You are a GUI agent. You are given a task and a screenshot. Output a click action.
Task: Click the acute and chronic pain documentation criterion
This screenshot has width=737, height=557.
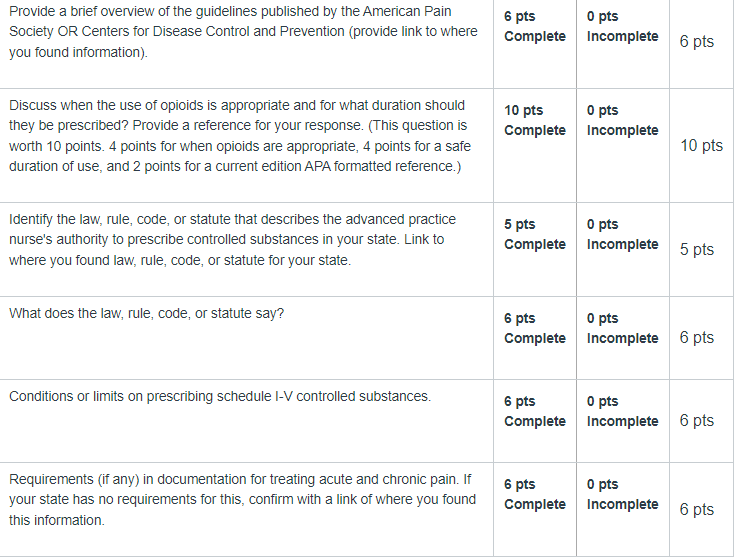pos(242,500)
